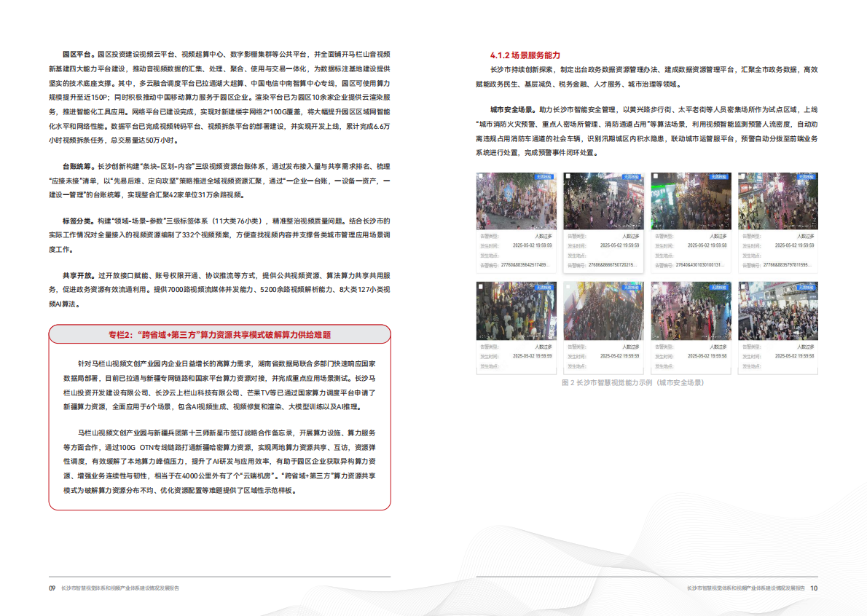Expand truncated alert number 27686 on second card
This screenshot has height=616, width=867.
[x=611, y=264]
